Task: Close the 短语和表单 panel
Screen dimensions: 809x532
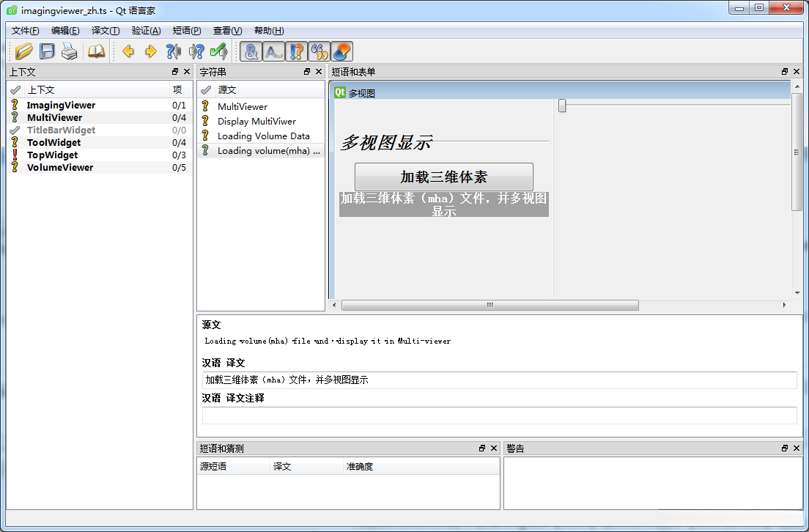Action: 797,72
